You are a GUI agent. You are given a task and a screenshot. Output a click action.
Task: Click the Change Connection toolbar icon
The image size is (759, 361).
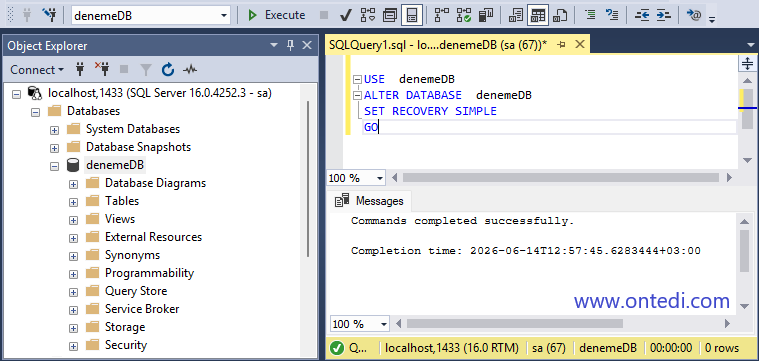click(49, 15)
